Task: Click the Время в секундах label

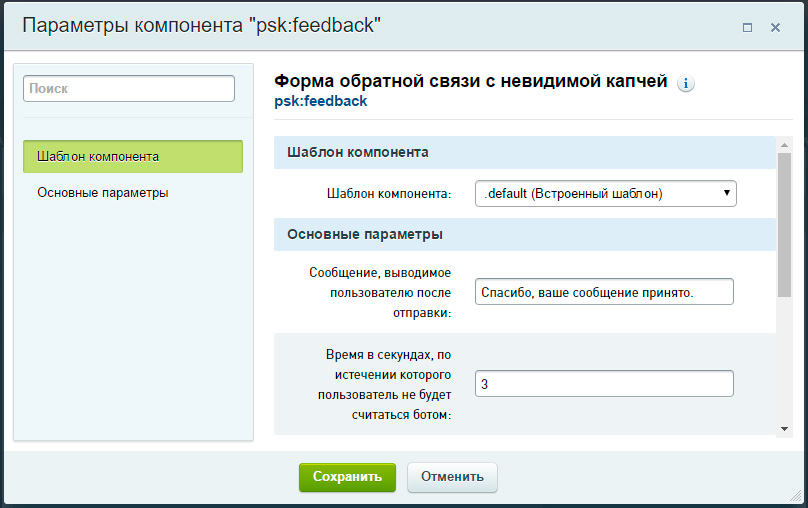Action: (388, 384)
